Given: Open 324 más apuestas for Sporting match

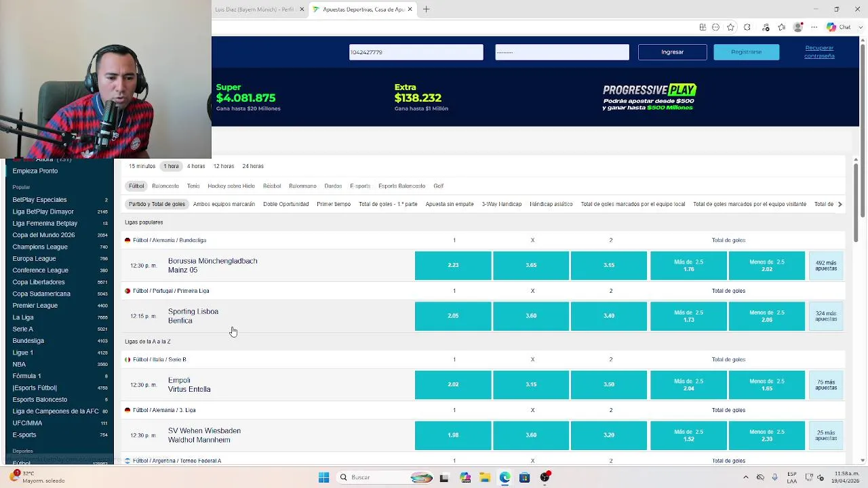Looking at the screenshot, I should tap(826, 316).
